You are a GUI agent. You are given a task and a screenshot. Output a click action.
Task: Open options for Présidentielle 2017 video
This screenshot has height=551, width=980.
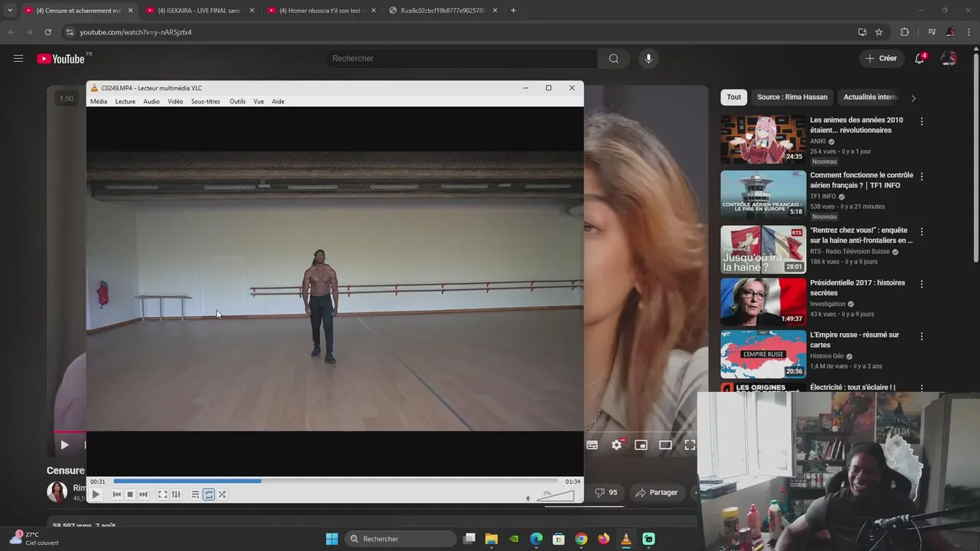pyautogui.click(x=921, y=285)
